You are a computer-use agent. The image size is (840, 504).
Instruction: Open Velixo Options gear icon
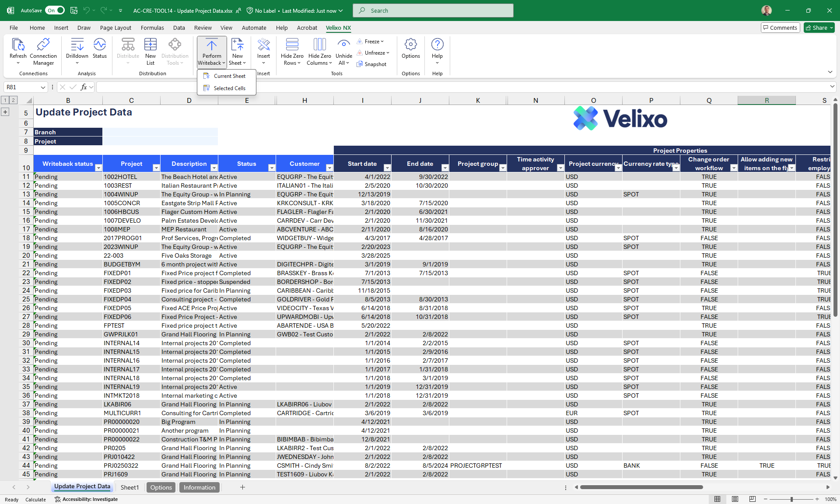[x=410, y=45]
